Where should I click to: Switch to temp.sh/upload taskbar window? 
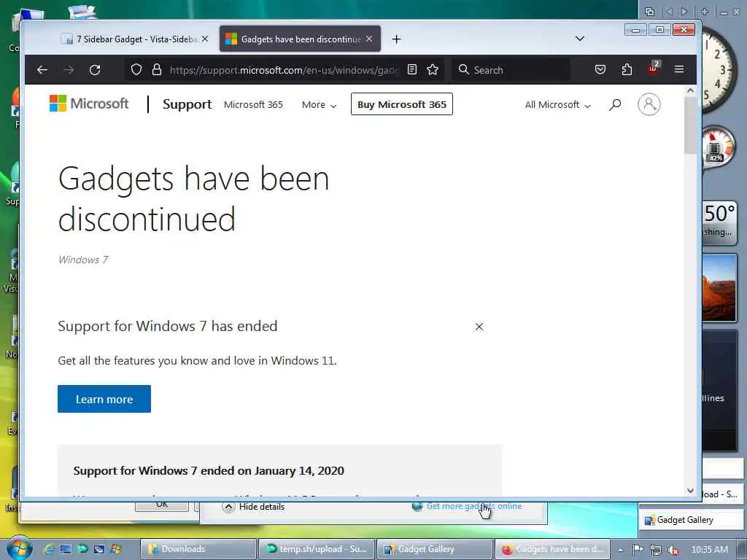(317, 549)
